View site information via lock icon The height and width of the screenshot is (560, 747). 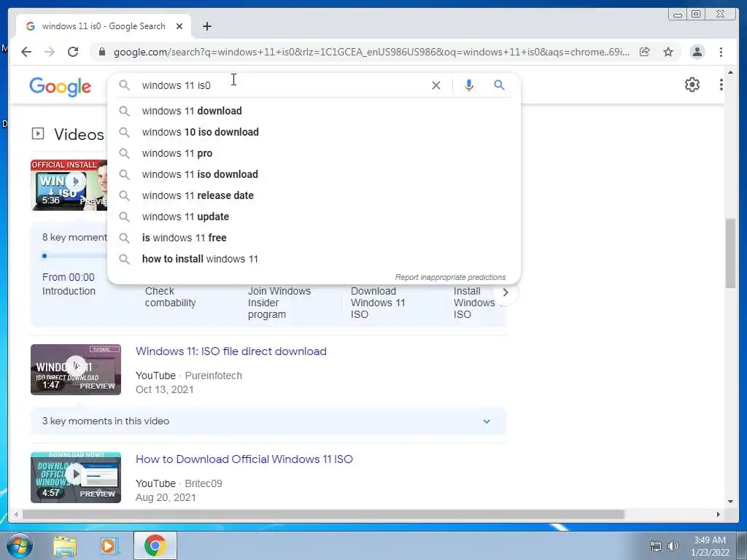click(101, 52)
